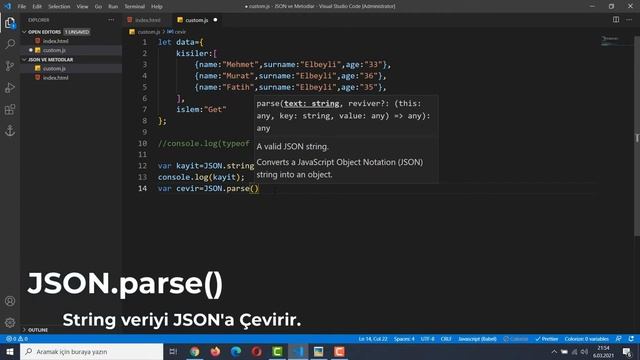Click Ln 14, Col 22 in status bar
The height and width of the screenshot is (360, 640).
click(373, 339)
